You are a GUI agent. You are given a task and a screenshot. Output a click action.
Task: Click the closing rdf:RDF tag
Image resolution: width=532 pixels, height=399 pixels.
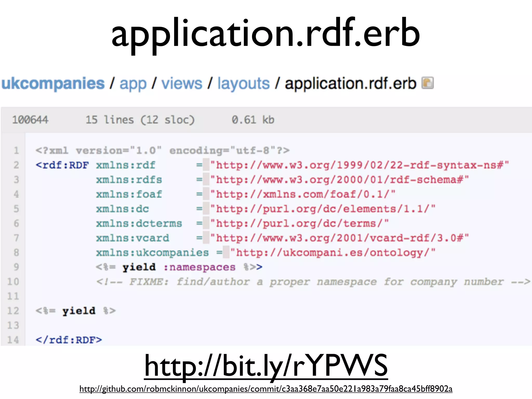[x=69, y=340]
